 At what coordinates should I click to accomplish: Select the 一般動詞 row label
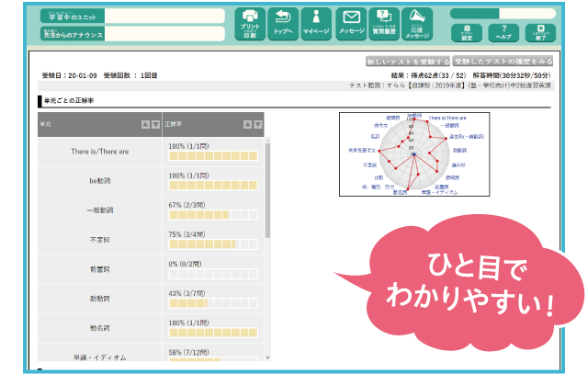pyautogui.click(x=100, y=210)
